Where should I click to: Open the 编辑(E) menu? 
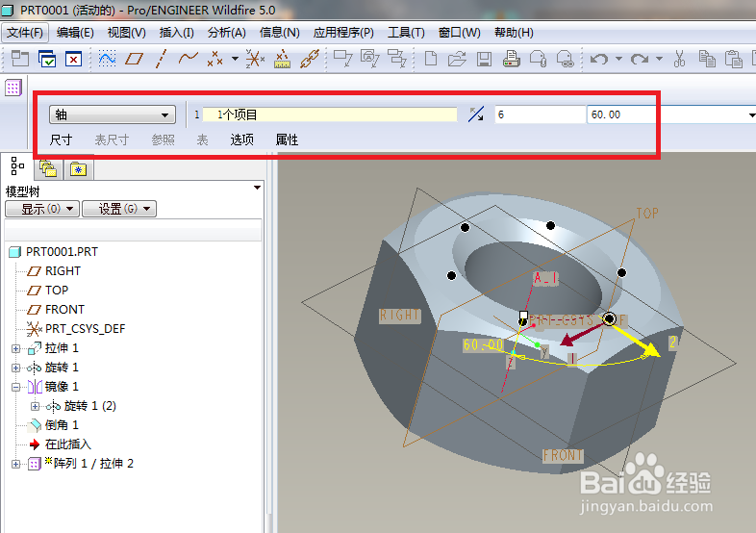[75, 33]
